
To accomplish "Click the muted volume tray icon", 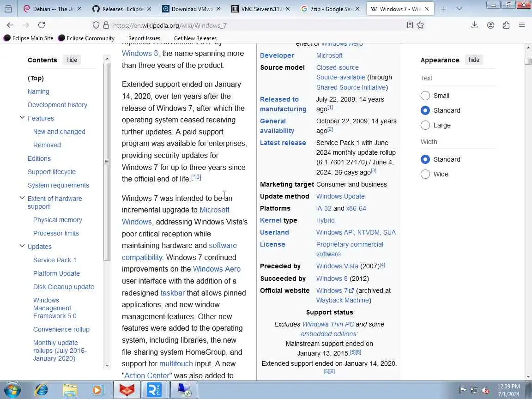I will coord(485,390).
